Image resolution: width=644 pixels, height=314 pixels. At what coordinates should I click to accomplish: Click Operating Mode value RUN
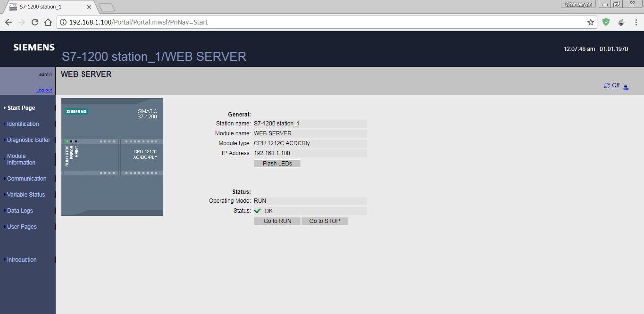coord(310,201)
